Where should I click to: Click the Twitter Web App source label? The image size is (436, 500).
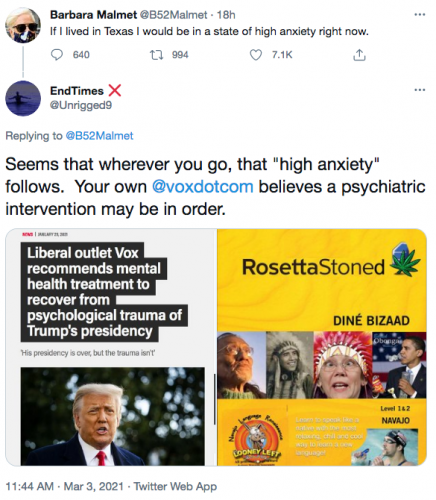coord(175,486)
